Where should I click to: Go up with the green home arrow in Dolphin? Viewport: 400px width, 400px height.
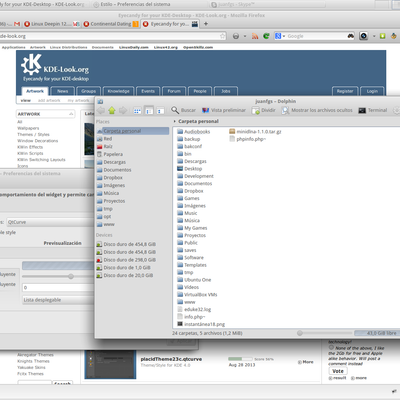click(x=112, y=110)
